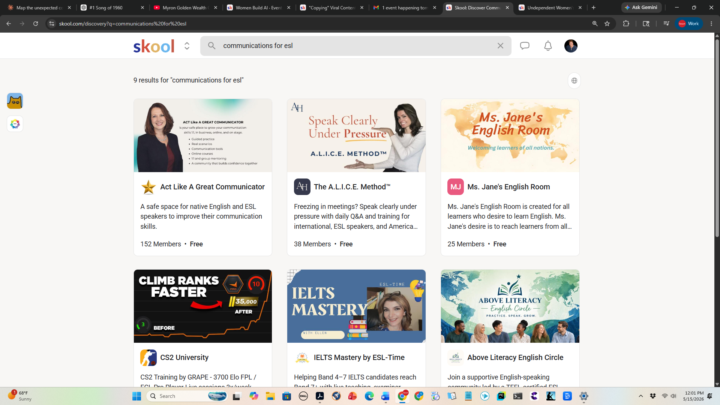Expand the community switcher next to Skool logo
This screenshot has width=720, height=405.
187,46
